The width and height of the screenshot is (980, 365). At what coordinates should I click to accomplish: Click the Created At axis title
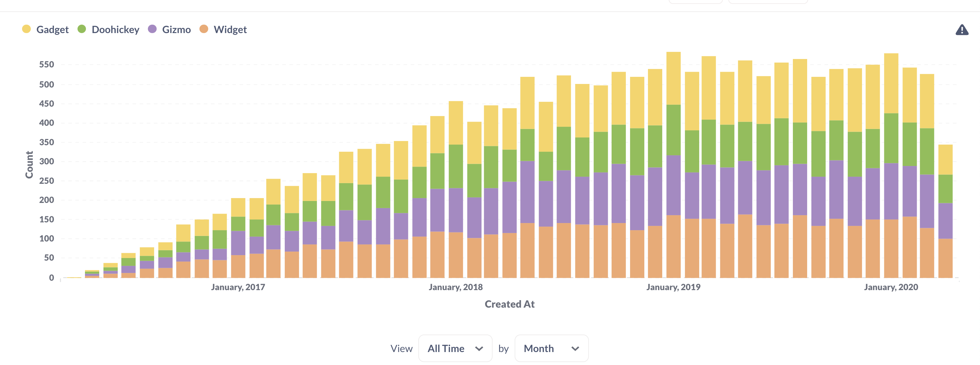tap(510, 304)
